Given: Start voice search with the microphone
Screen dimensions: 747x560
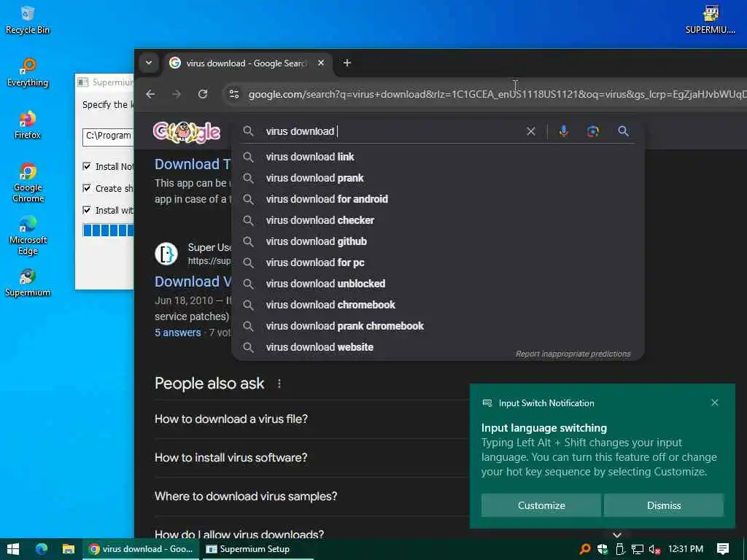Looking at the screenshot, I should coord(564,131).
